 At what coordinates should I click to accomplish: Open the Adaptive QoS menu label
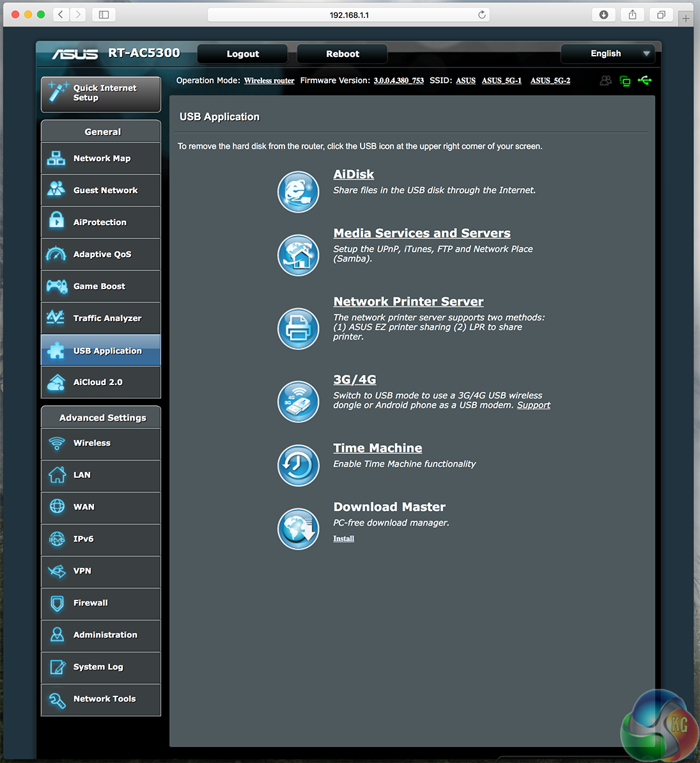[x=102, y=254]
